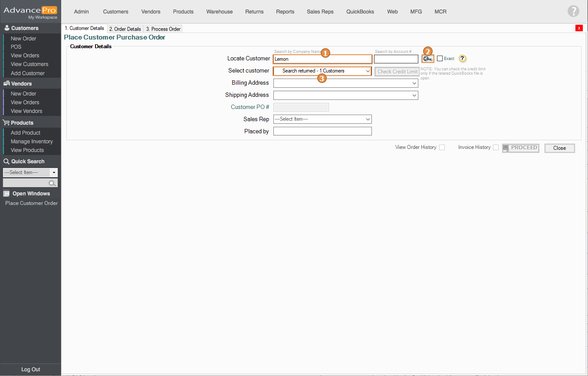
Task: Click the customer search binoculars icon
Action: [427, 59]
